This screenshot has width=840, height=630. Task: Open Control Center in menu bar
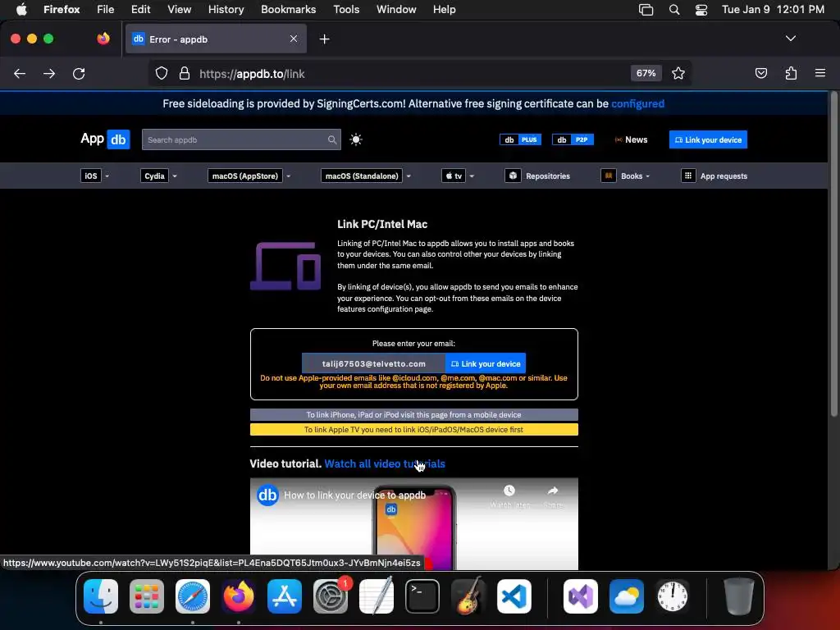coord(701,10)
